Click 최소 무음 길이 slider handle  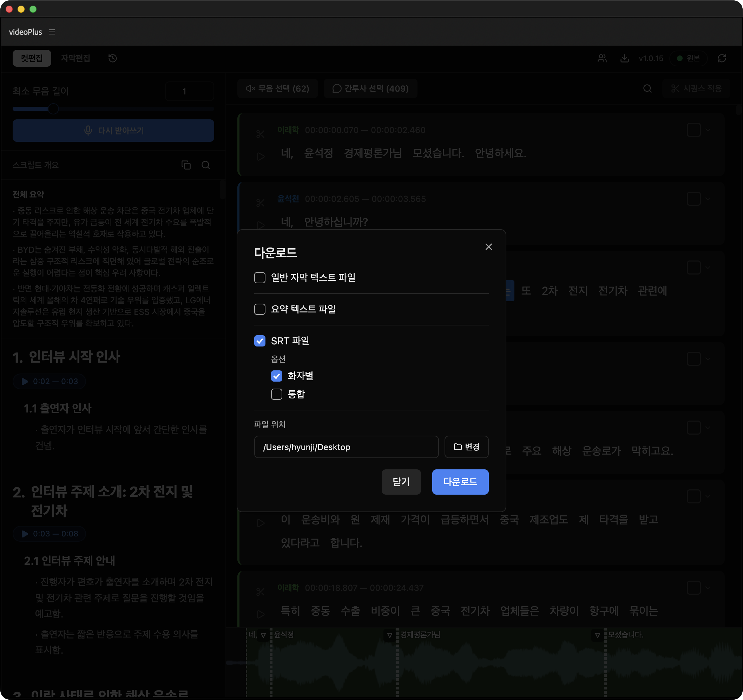coord(53,109)
